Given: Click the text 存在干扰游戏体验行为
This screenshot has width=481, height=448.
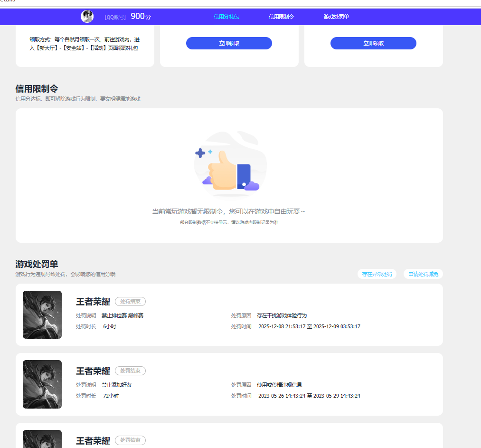Looking at the screenshot, I should [282, 315].
